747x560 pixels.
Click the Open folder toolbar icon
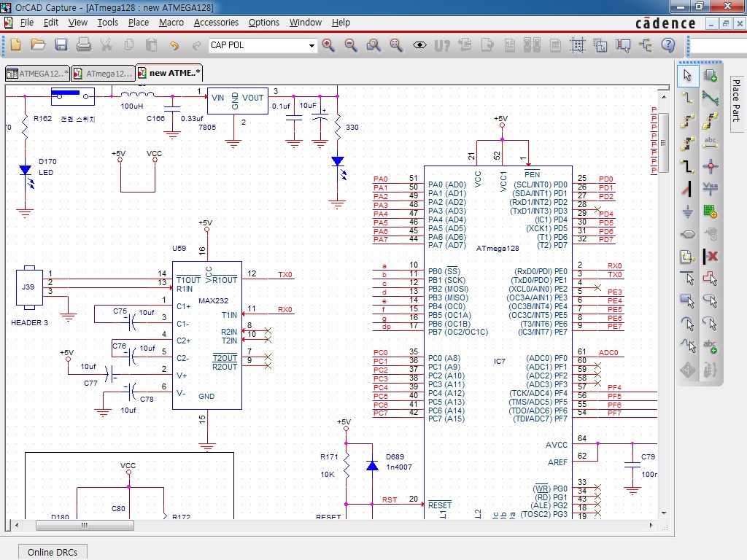(38, 44)
